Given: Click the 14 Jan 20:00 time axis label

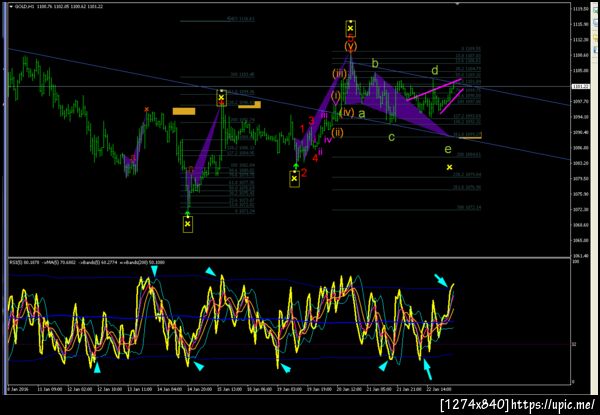Looking at the screenshot, I should pos(199,389).
